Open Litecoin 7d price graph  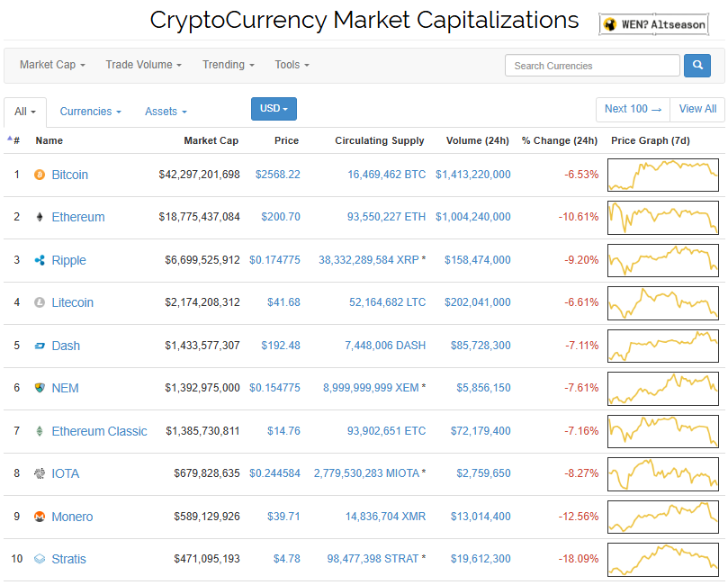pyautogui.click(x=663, y=302)
